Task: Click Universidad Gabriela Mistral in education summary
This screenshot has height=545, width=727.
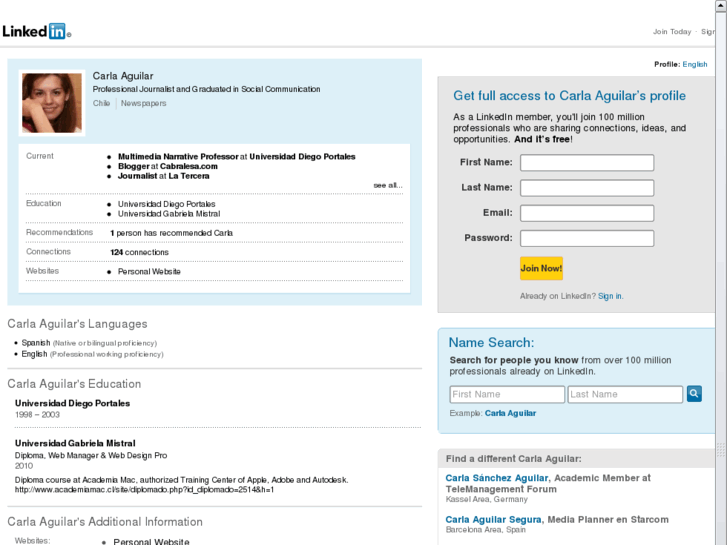Action: (169, 214)
